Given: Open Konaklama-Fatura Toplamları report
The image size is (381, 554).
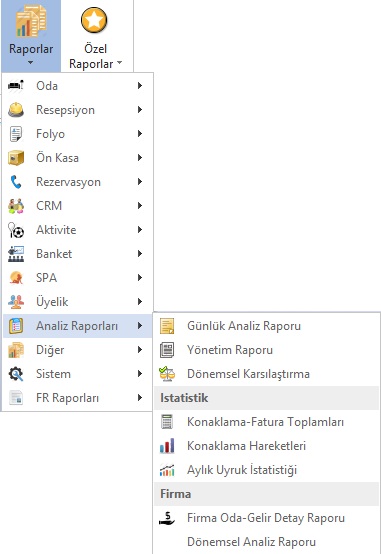Looking at the screenshot, I should pos(266,422).
